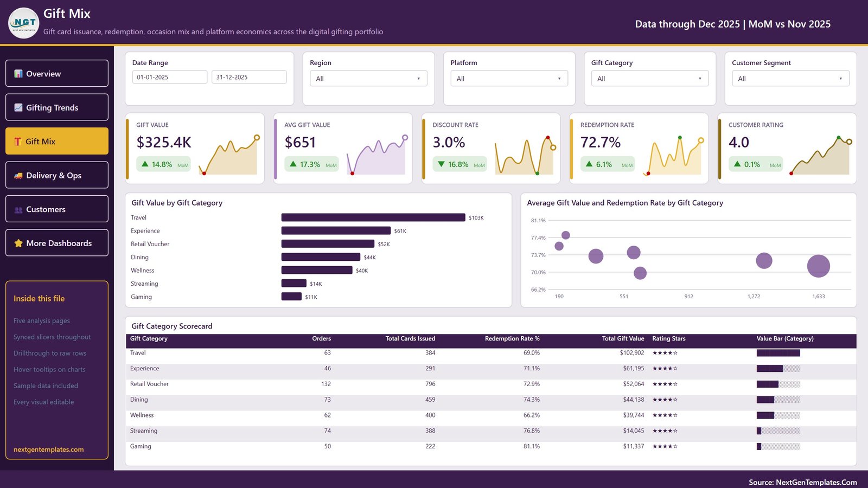The height and width of the screenshot is (488, 868).
Task: Open the Customers page
Action: point(57,209)
